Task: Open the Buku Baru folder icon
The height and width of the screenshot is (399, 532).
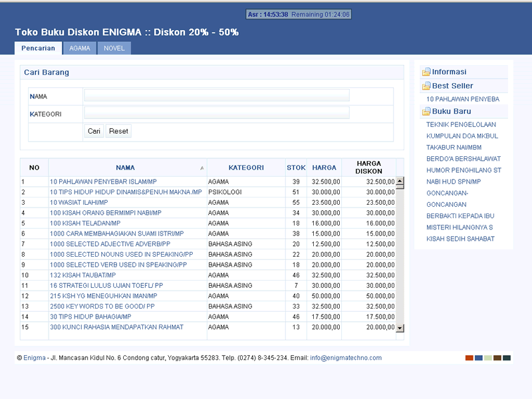Action: click(426, 111)
